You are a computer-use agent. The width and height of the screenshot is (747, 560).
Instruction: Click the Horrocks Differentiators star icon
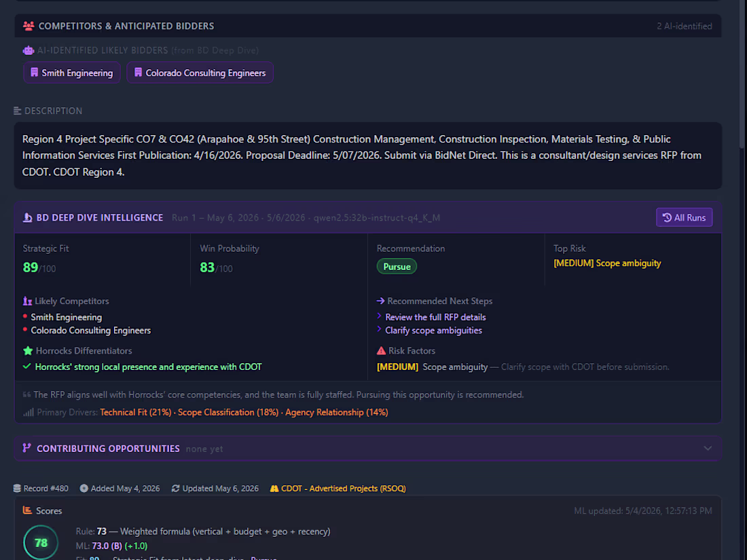coord(28,351)
